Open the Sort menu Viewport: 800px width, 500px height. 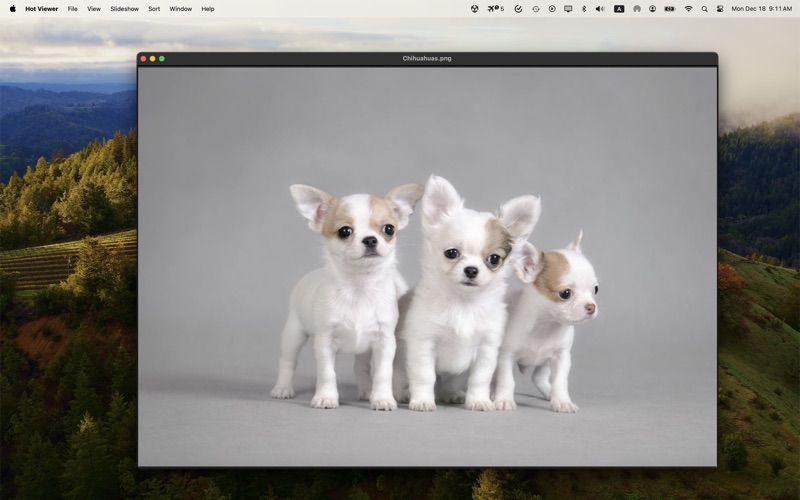click(x=154, y=9)
